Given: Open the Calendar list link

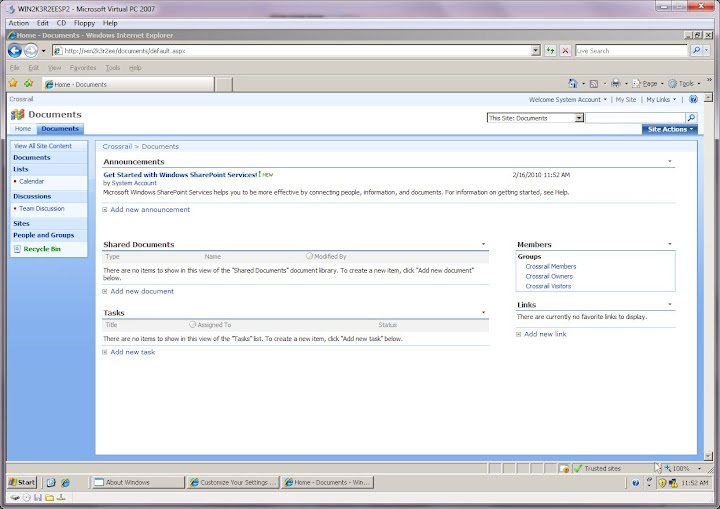Looking at the screenshot, I should [31, 181].
